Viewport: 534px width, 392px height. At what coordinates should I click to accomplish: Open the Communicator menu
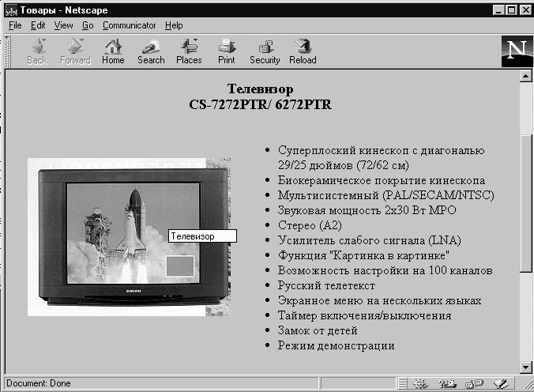(x=130, y=25)
